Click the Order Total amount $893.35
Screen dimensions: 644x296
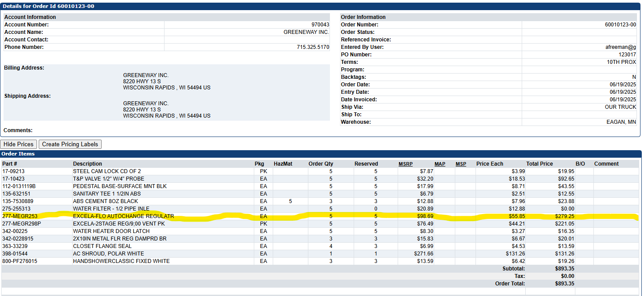pos(564,284)
